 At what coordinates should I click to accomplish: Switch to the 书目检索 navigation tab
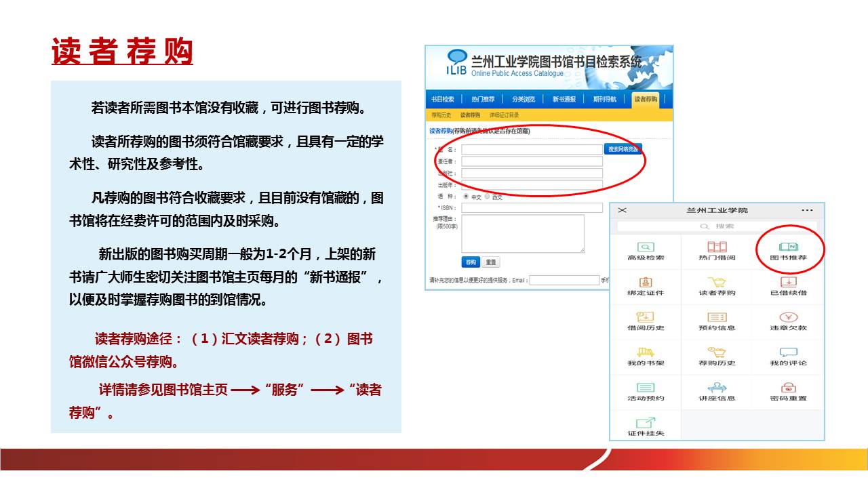tap(442, 99)
